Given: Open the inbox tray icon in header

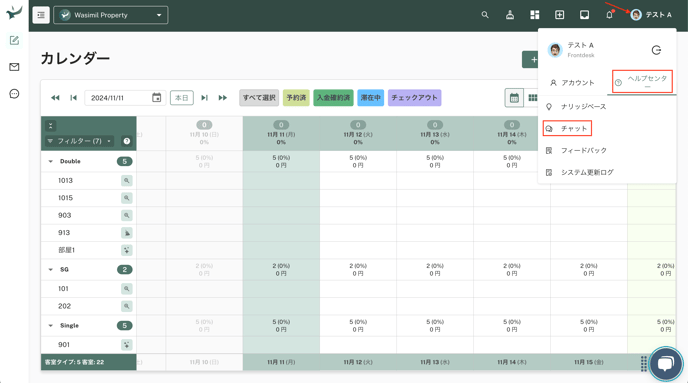Looking at the screenshot, I should (x=584, y=15).
